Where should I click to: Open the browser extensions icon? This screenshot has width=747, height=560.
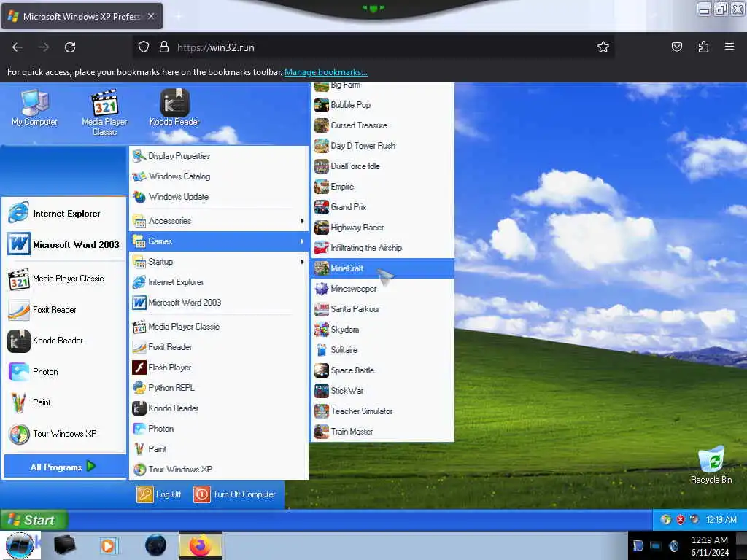703,47
